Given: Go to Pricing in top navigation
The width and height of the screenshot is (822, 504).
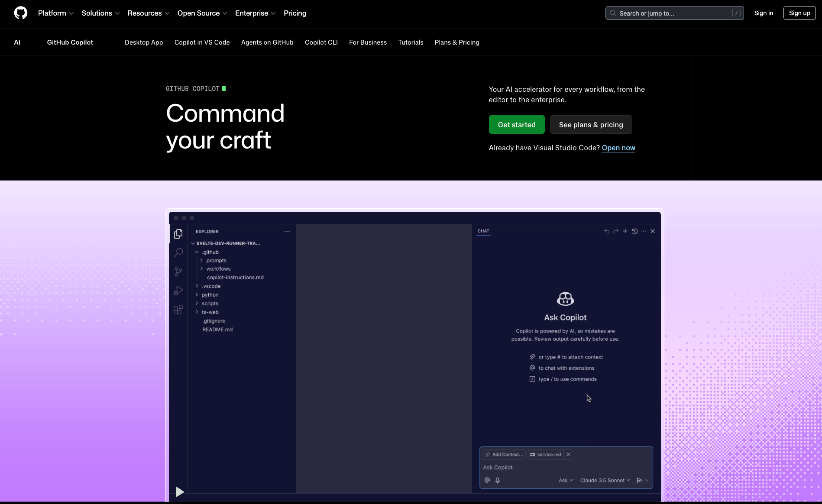Looking at the screenshot, I should (x=295, y=13).
